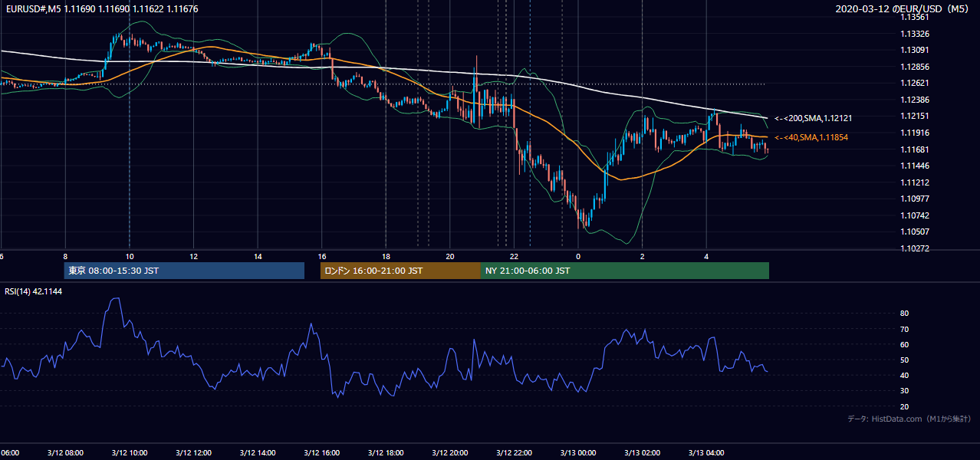Image resolution: width=980 pixels, height=460 pixels.
Task: Click the bottom time label 3/13 04:00
Action: click(706, 453)
